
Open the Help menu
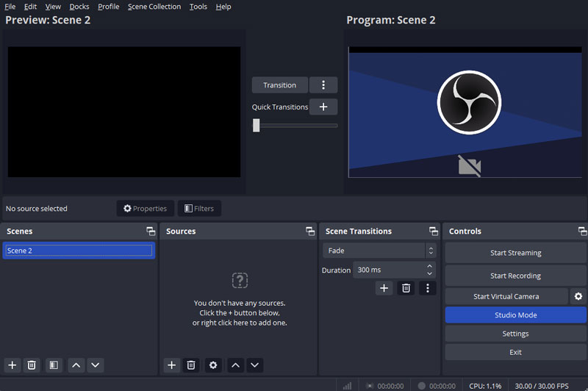coord(223,7)
